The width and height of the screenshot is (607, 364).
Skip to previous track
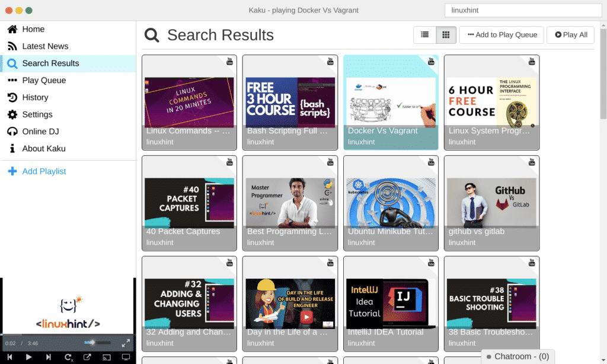click(x=9, y=357)
